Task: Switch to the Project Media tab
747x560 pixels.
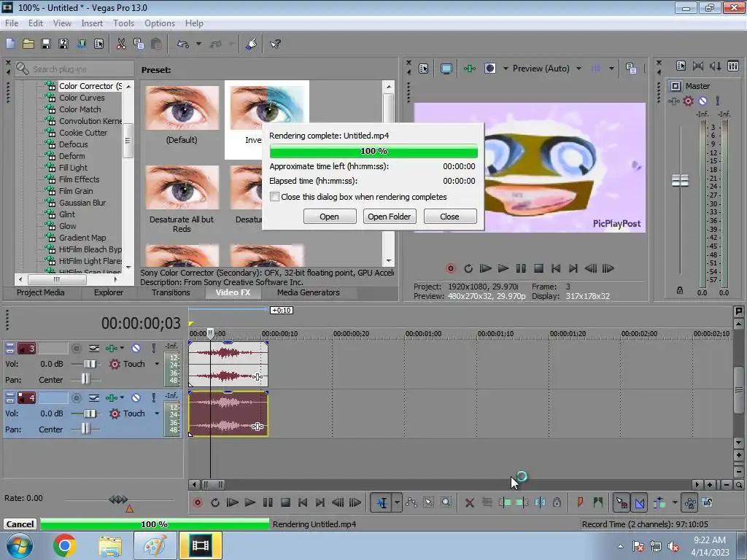Action: tap(41, 292)
